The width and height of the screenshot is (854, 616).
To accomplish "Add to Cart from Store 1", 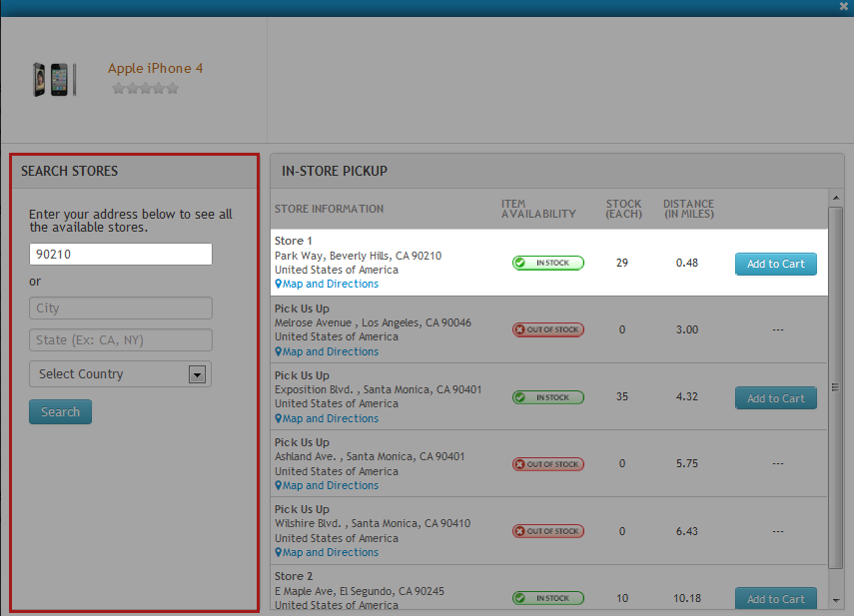I will (775, 264).
